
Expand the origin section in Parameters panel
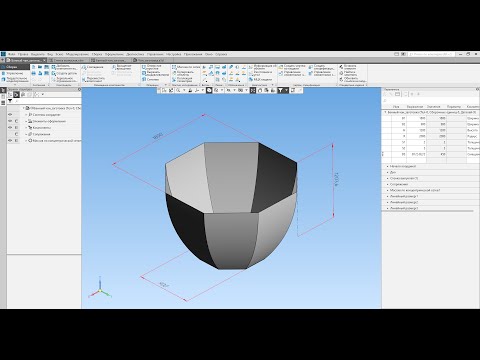(387, 166)
